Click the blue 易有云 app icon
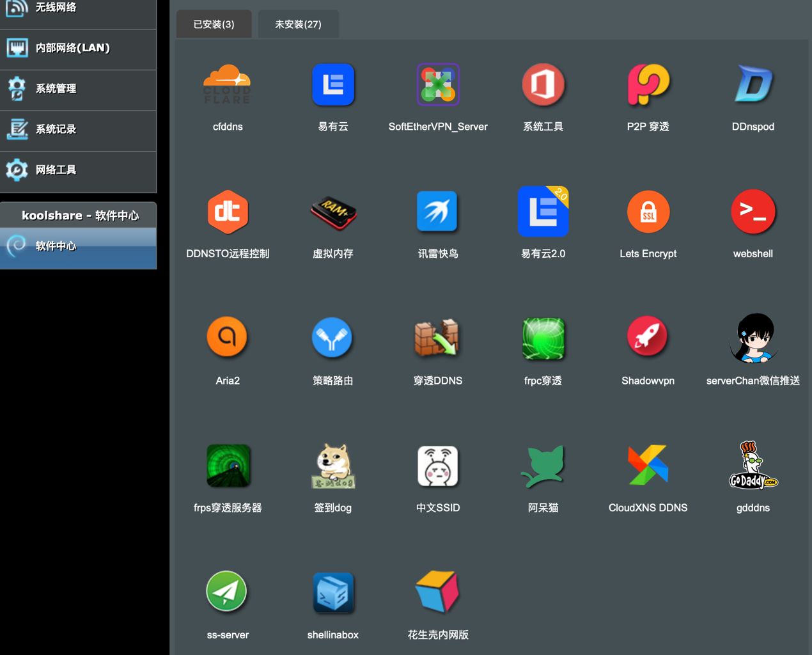Image resolution: width=812 pixels, height=655 pixels. click(333, 84)
